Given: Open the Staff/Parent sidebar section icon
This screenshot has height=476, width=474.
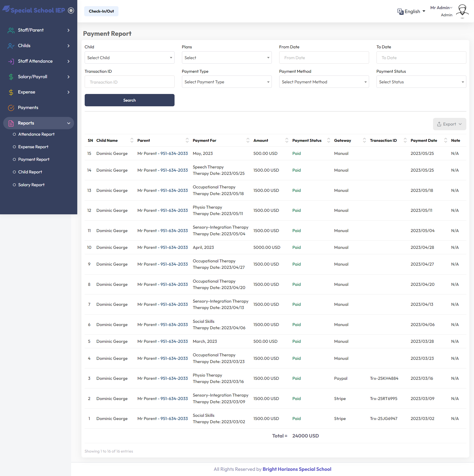Looking at the screenshot, I should (11, 30).
